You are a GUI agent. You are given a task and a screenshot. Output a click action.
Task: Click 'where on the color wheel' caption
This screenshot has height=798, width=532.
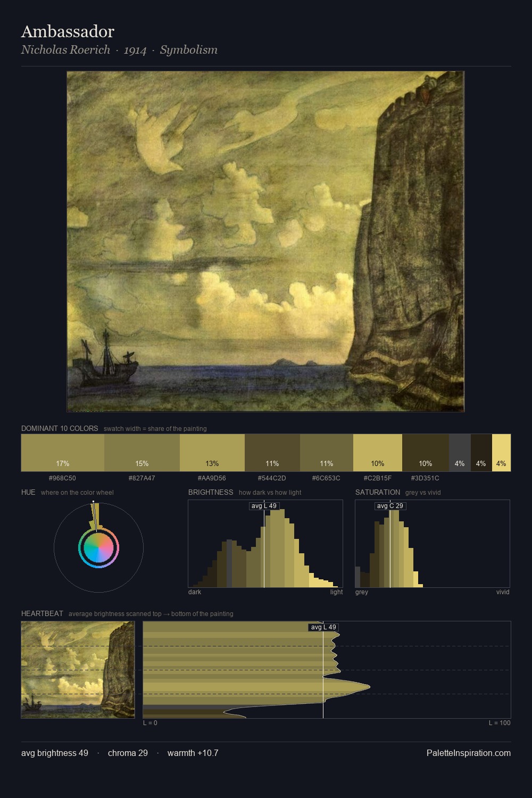click(77, 493)
